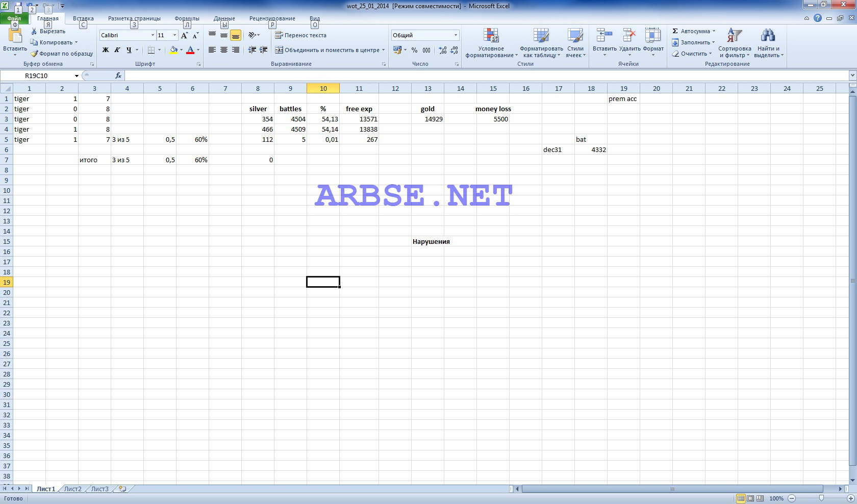The image size is (857, 504).
Task: Align cell text left
Action: [212, 50]
